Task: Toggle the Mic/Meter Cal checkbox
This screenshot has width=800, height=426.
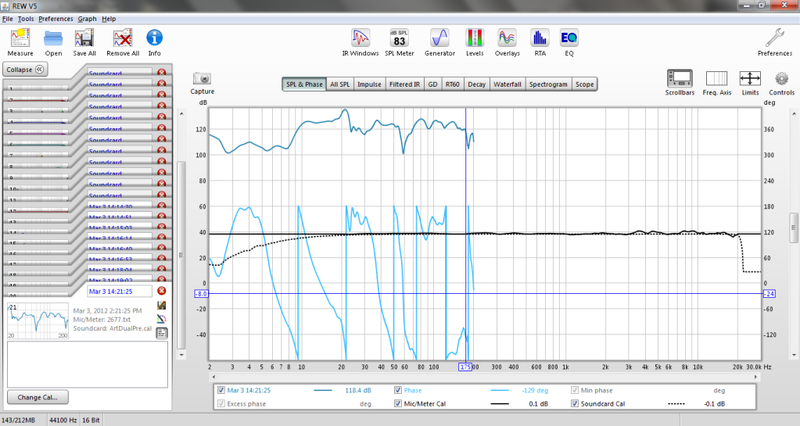Action: pyautogui.click(x=398, y=404)
